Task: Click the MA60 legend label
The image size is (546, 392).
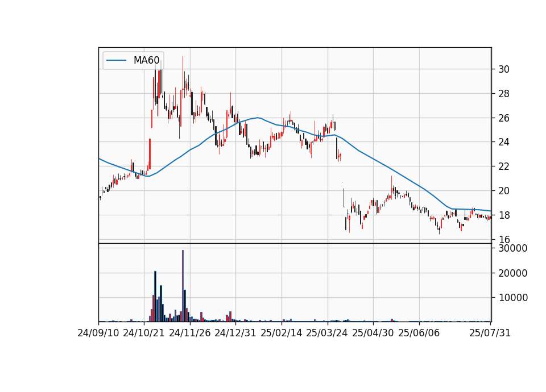Action: 146,60
